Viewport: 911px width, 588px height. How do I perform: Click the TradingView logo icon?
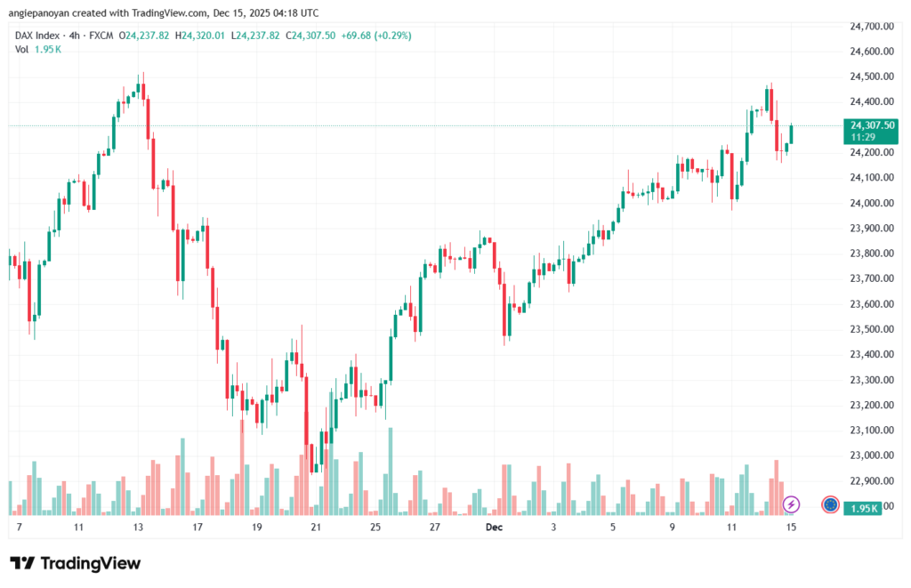tap(22, 563)
